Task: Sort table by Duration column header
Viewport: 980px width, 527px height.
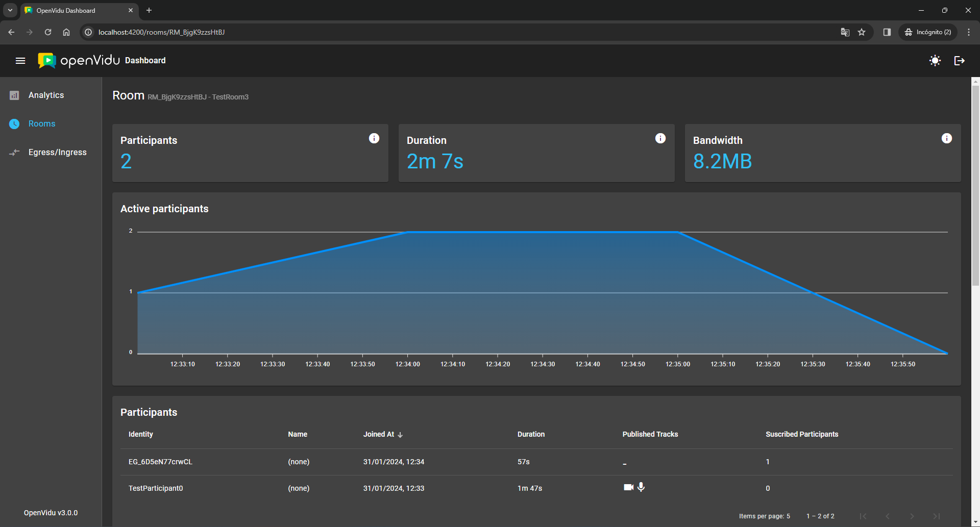Action: [x=531, y=434]
